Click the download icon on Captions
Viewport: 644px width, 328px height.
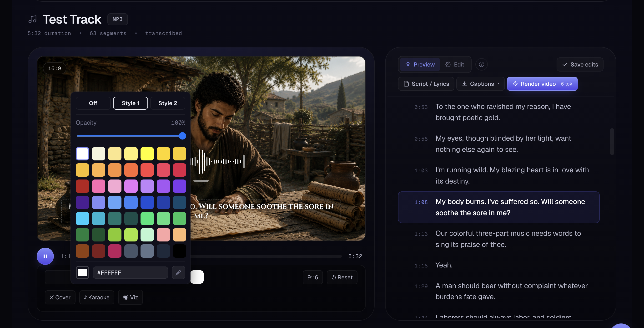(x=464, y=84)
